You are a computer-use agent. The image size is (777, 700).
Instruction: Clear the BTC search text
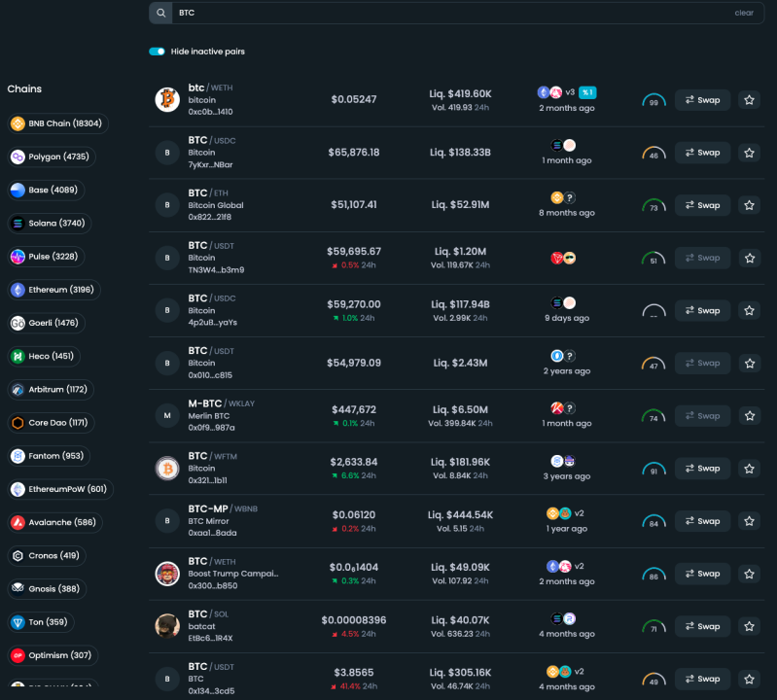[x=744, y=13]
